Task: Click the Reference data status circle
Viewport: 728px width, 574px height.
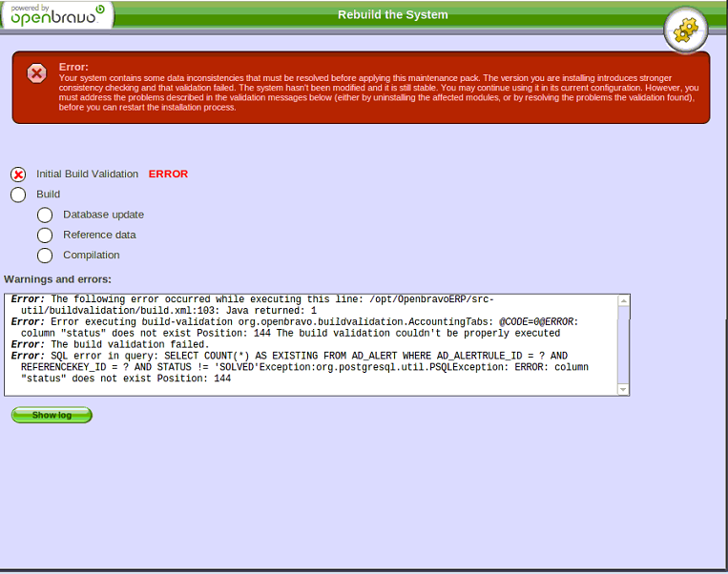Action: click(x=45, y=235)
